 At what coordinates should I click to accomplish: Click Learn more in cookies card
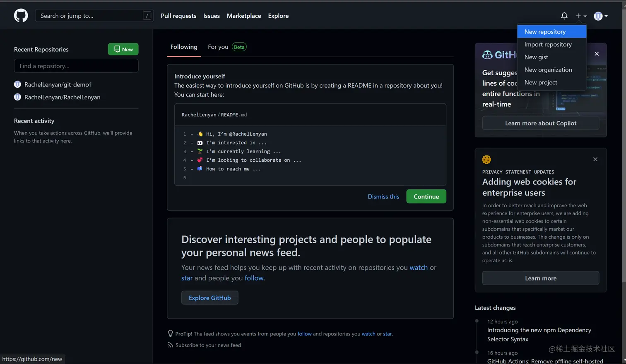tap(541, 278)
